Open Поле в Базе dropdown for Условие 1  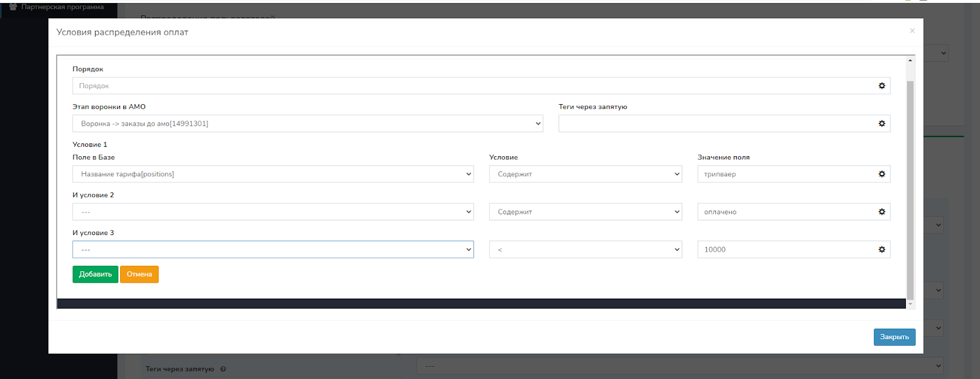tap(273, 174)
